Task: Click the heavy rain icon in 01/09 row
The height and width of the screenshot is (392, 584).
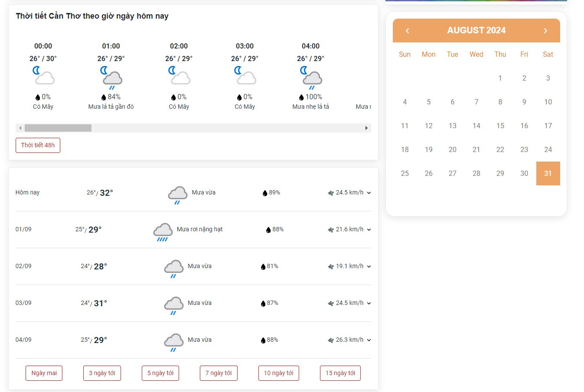Action: pyautogui.click(x=163, y=232)
